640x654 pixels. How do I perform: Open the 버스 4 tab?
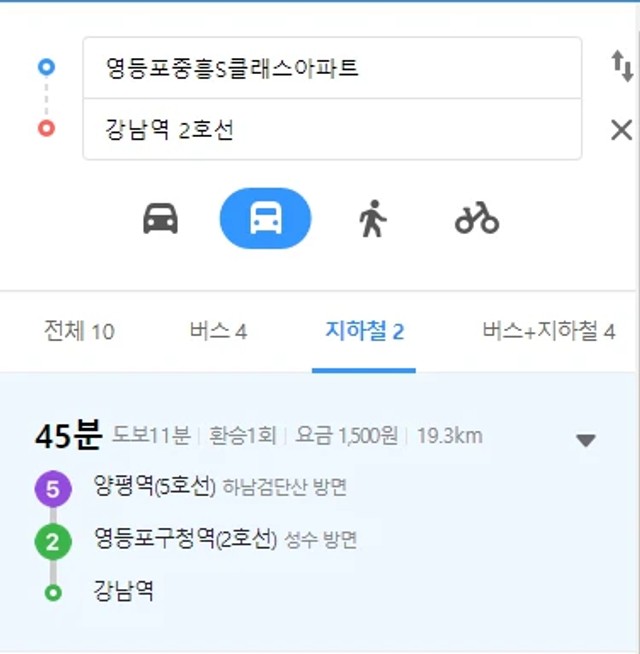pyautogui.click(x=218, y=331)
